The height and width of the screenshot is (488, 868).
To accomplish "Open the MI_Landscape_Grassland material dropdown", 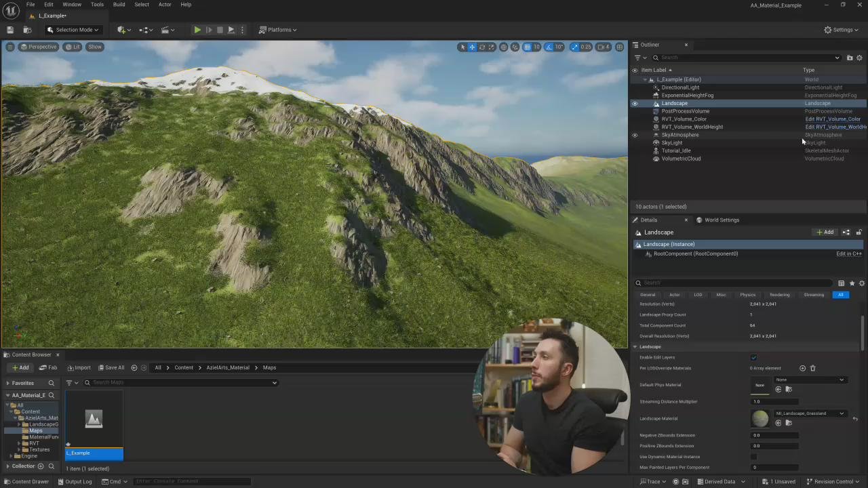I will [811, 413].
